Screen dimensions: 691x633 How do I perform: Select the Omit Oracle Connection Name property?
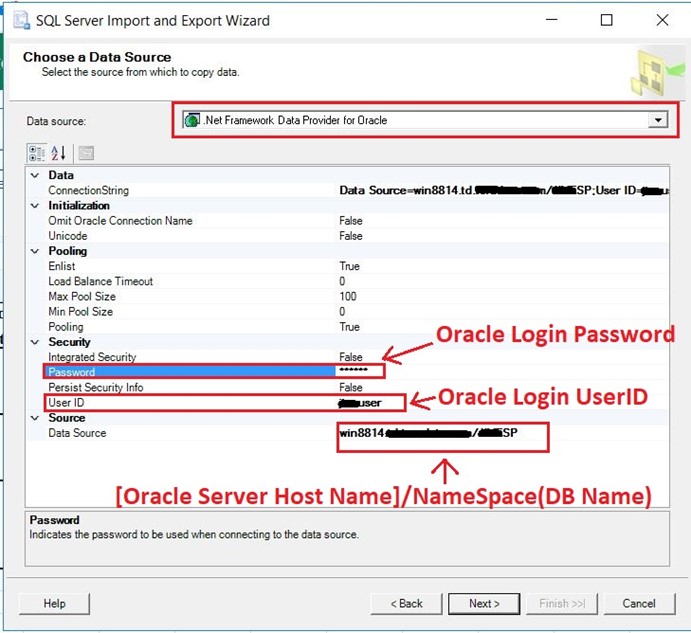(x=120, y=221)
